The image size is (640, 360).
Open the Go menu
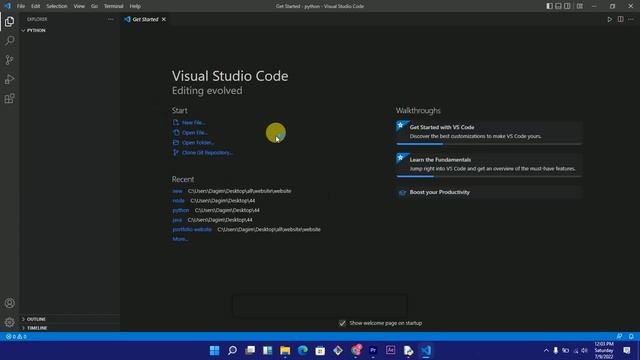pos(94,6)
